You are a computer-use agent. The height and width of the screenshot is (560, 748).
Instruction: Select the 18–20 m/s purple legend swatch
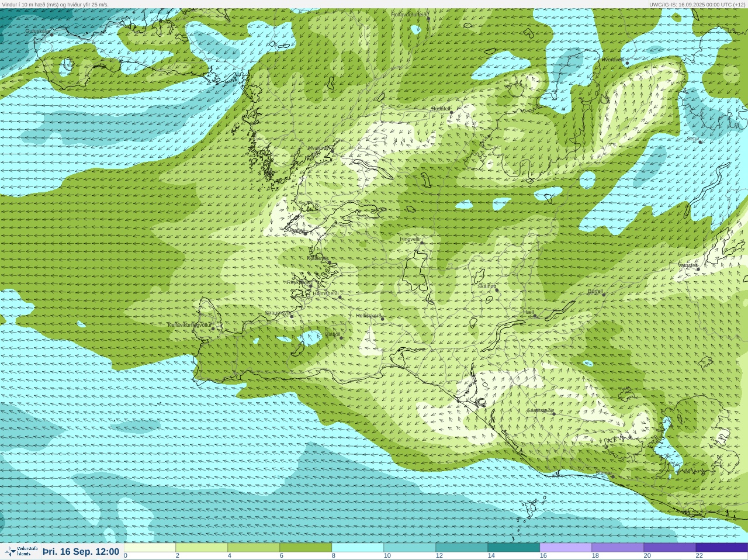click(618, 548)
